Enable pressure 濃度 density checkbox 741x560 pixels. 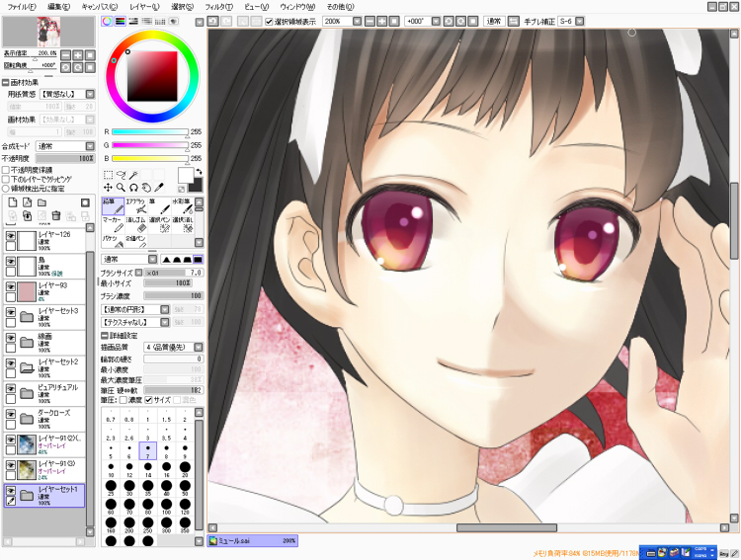[x=123, y=400]
